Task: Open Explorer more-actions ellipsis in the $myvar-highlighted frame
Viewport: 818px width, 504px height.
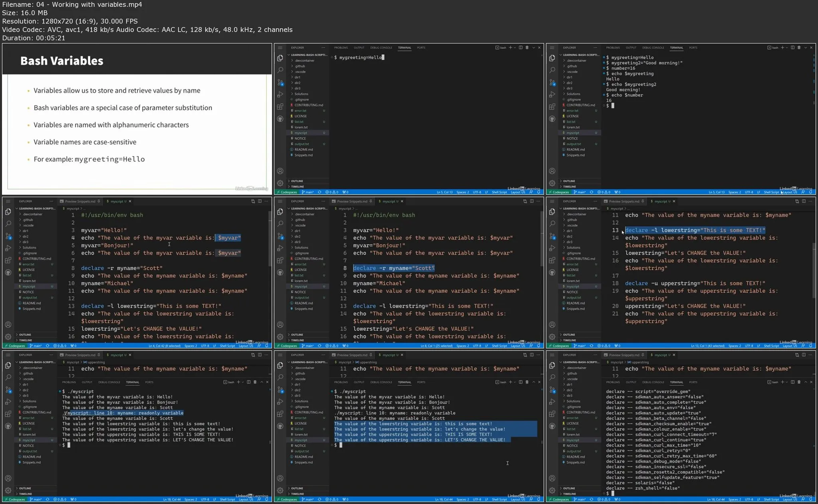Action: click(x=51, y=201)
